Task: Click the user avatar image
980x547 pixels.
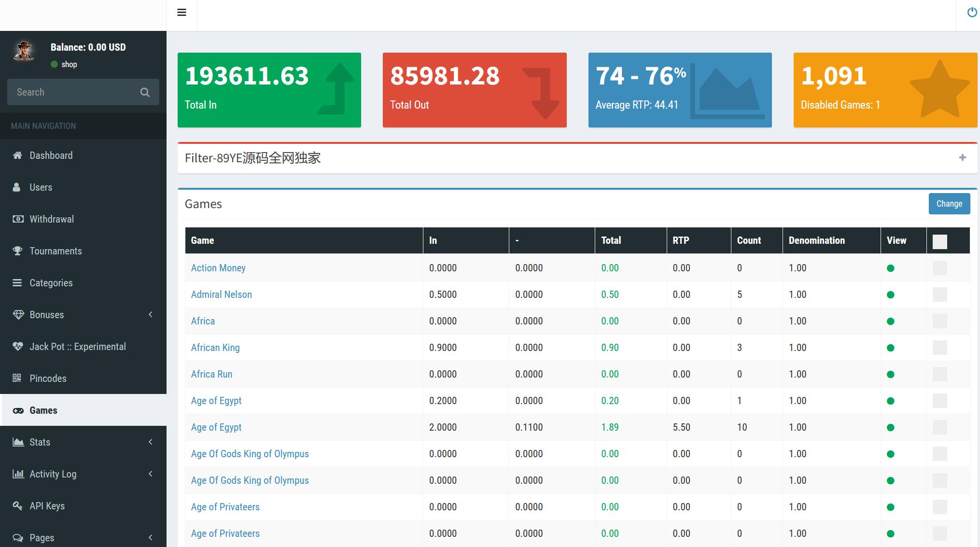Action: point(24,51)
